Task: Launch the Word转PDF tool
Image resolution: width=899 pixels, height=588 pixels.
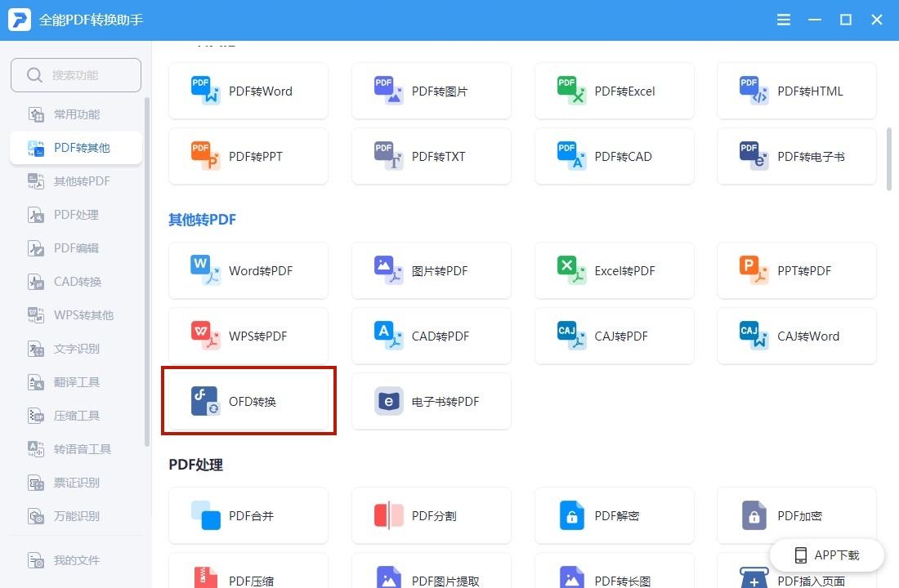Action: pyautogui.click(x=248, y=270)
